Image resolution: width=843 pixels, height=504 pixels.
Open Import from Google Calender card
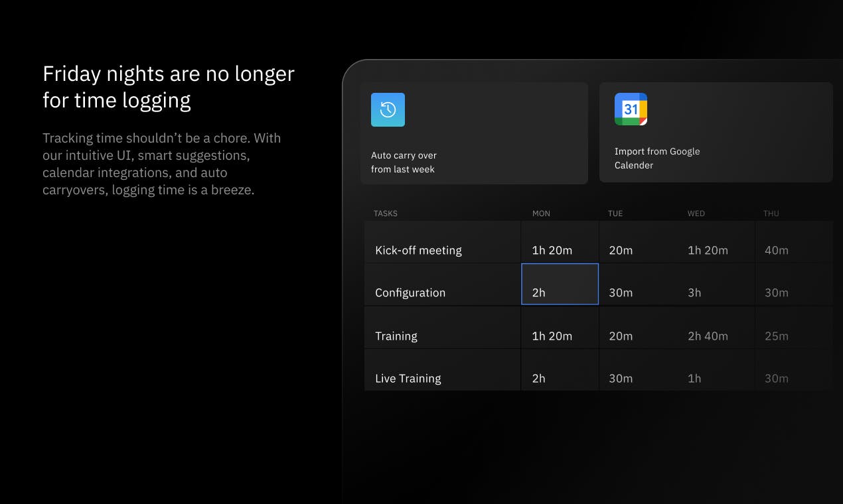point(716,132)
